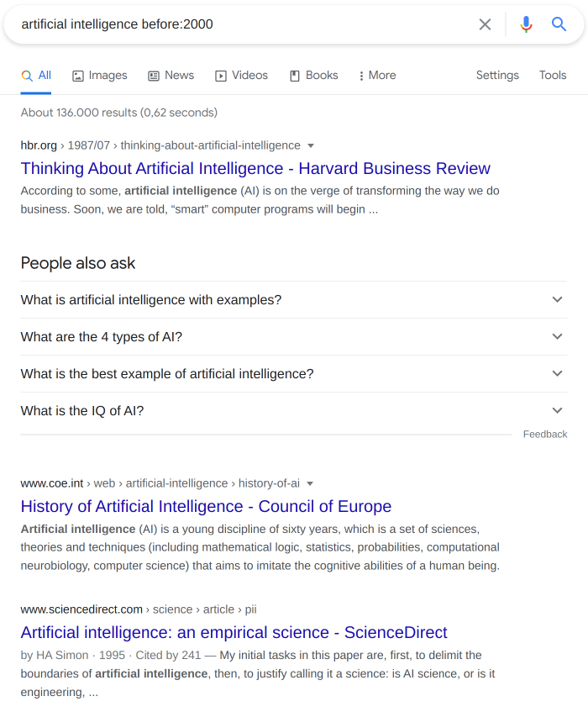The height and width of the screenshot is (712, 588).
Task: Open the dropdown arrow beside the coe.int URL
Action: pos(310,483)
